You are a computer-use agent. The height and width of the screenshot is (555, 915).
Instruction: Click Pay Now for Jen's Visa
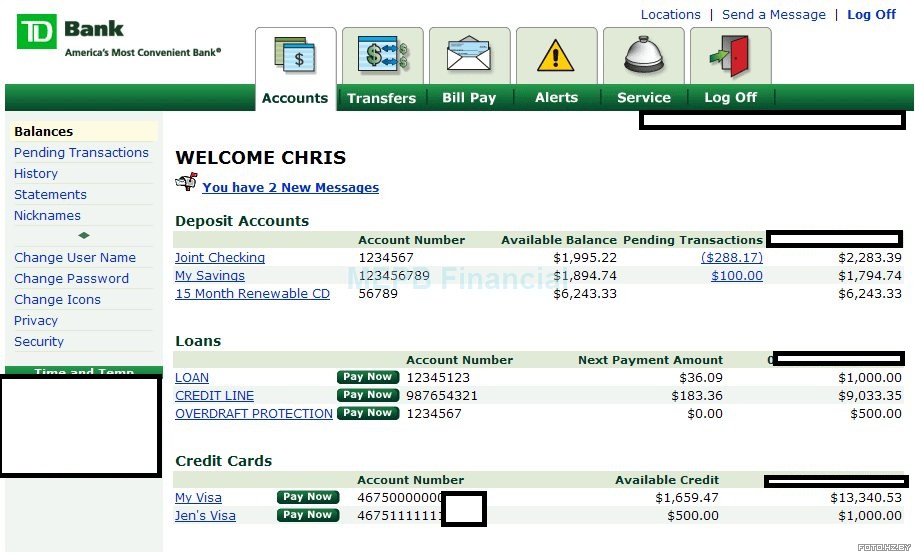coord(308,515)
